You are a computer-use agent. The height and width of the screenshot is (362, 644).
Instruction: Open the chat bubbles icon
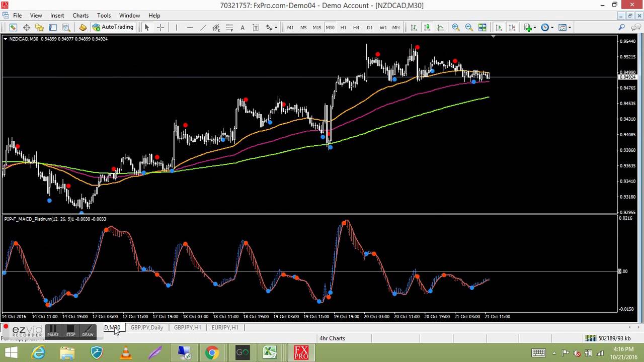pyautogui.click(x=635, y=27)
